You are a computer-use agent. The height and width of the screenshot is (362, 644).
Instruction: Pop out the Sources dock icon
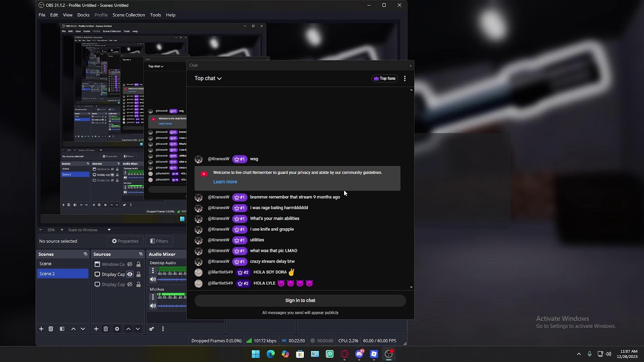click(140, 254)
